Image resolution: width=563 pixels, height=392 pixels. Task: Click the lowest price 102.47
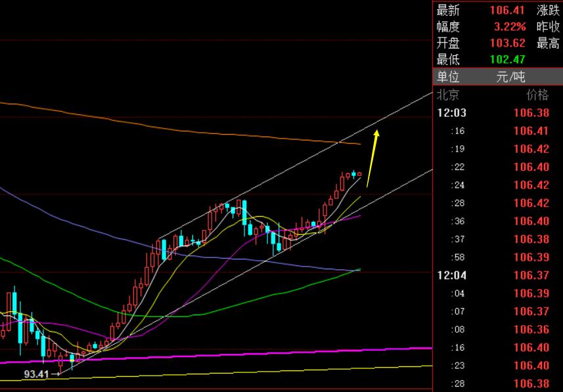(508, 59)
